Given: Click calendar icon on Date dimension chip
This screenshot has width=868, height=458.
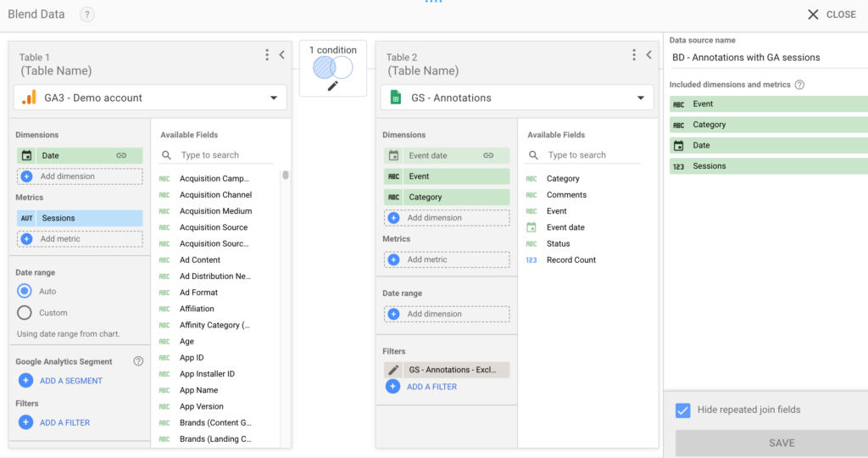Looking at the screenshot, I should pos(26,155).
